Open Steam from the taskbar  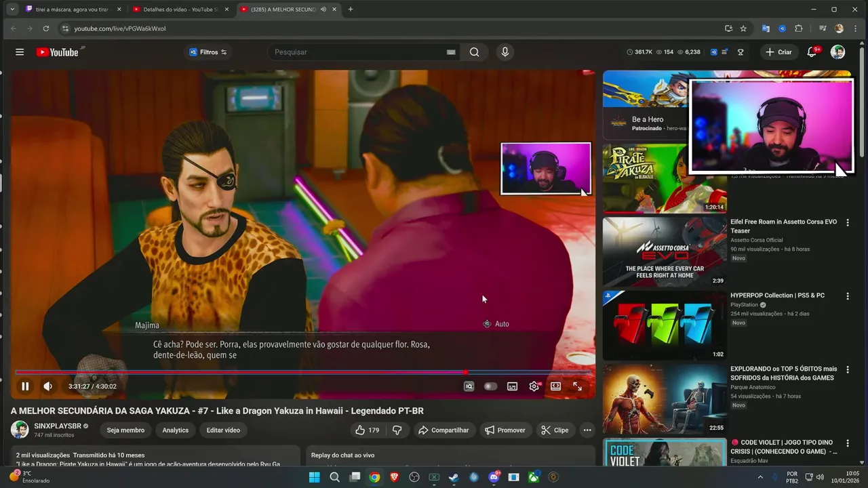(x=454, y=477)
